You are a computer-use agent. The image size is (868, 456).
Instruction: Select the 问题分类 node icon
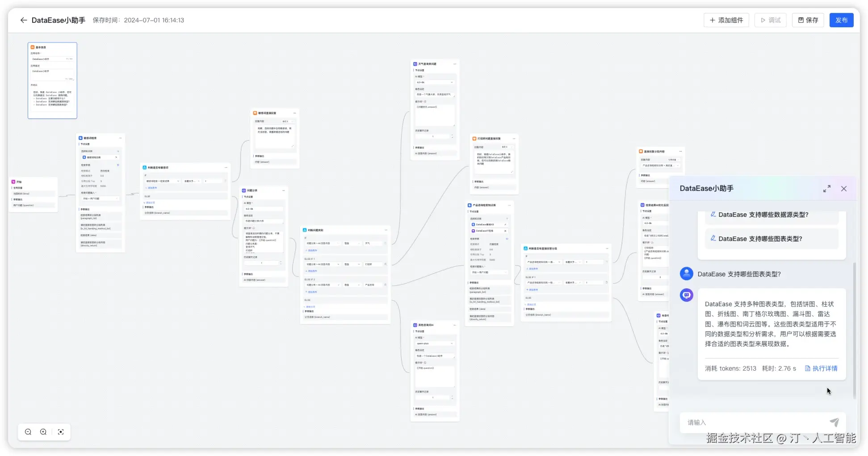coord(244,190)
